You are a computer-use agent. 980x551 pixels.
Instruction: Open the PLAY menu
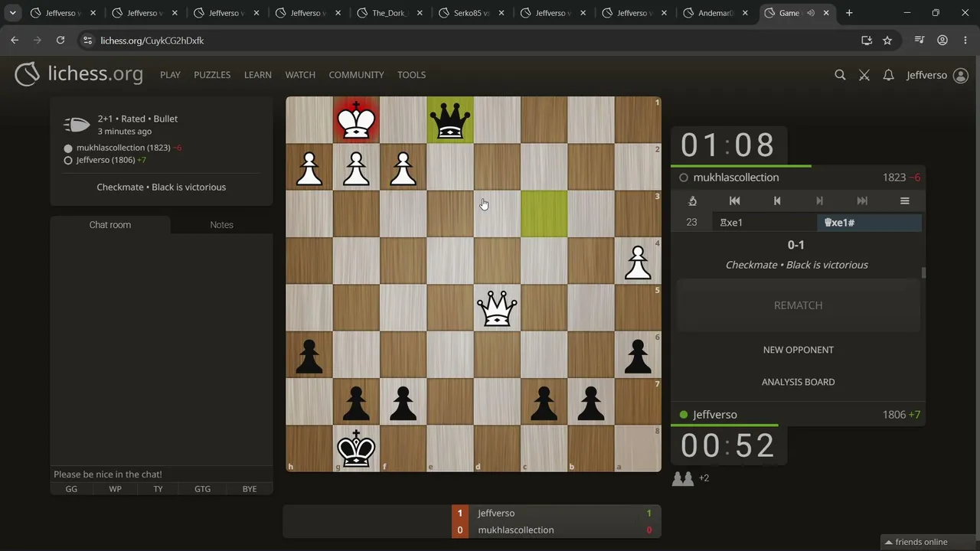coord(170,75)
